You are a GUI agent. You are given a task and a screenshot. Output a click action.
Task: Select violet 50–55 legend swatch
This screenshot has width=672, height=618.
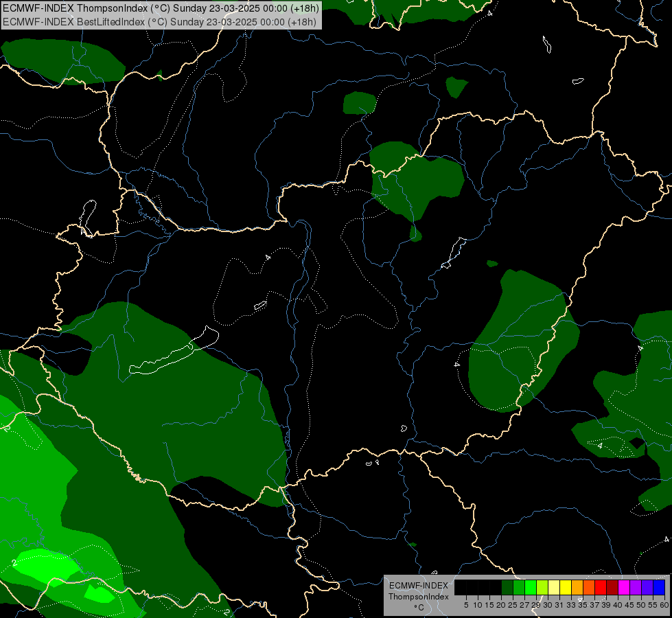pyautogui.click(x=647, y=587)
